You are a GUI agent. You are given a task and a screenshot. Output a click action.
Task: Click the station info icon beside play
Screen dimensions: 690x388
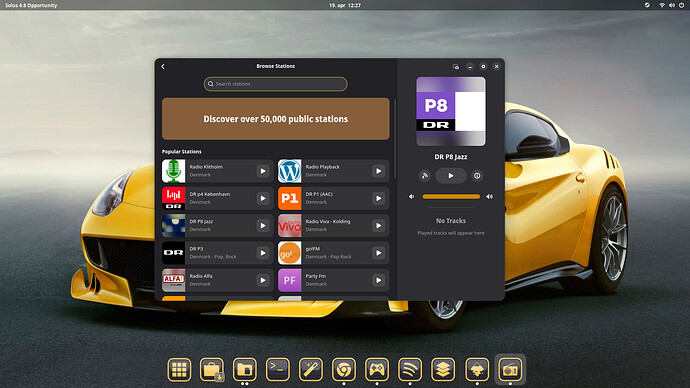tap(477, 176)
